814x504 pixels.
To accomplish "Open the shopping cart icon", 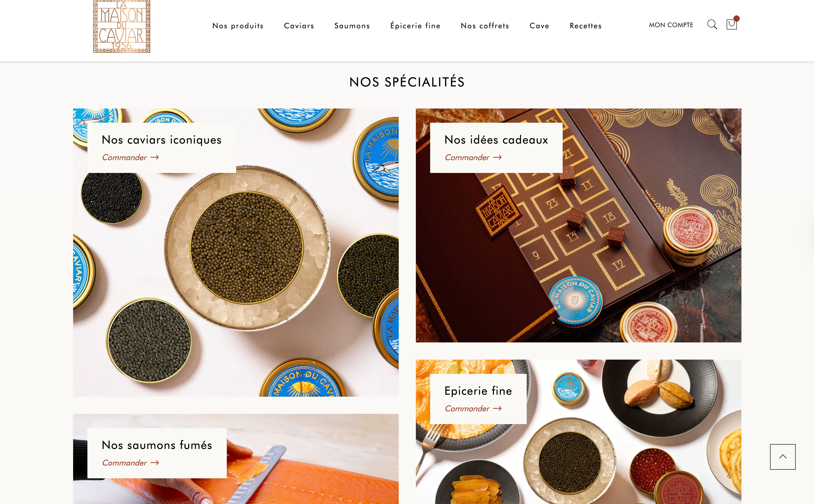I will click(x=732, y=24).
